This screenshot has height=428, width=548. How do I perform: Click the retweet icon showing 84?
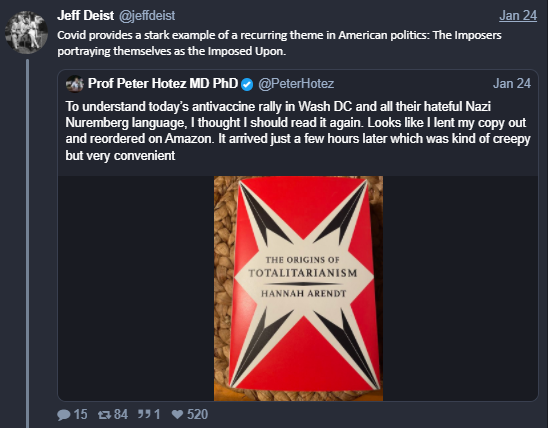[x=104, y=415]
